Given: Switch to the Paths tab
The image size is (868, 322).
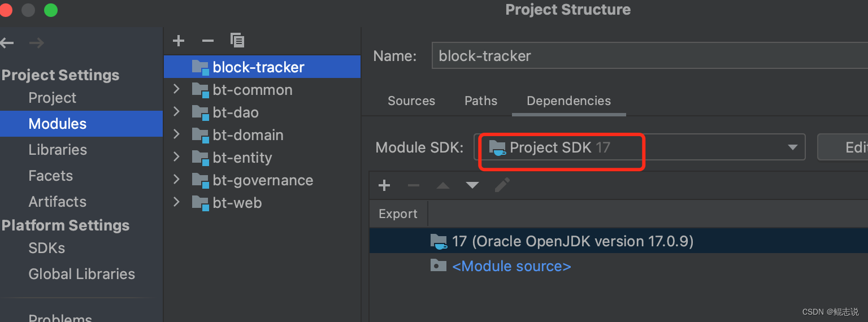Looking at the screenshot, I should click(x=481, y=101).
